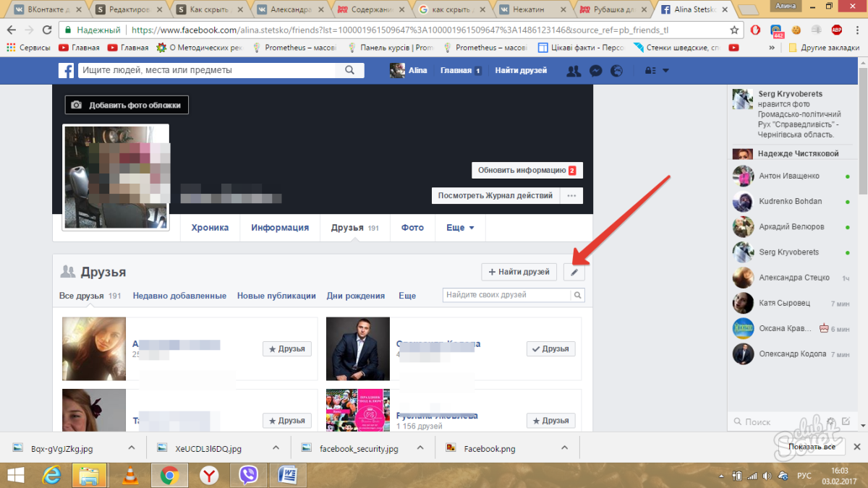
Task: Open friend requests icon in header
Action: coord(574,71)
